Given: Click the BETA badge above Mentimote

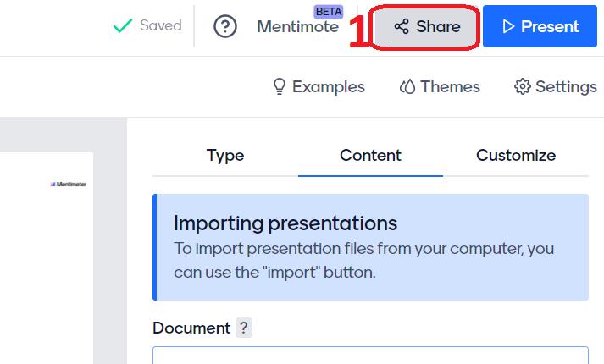Looking at the screenshot, I should (328, 12).
